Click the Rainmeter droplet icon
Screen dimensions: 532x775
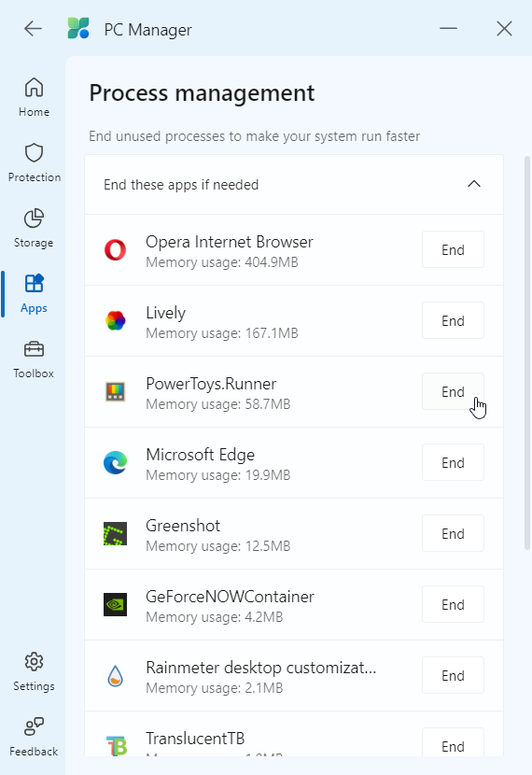[115, 676]
